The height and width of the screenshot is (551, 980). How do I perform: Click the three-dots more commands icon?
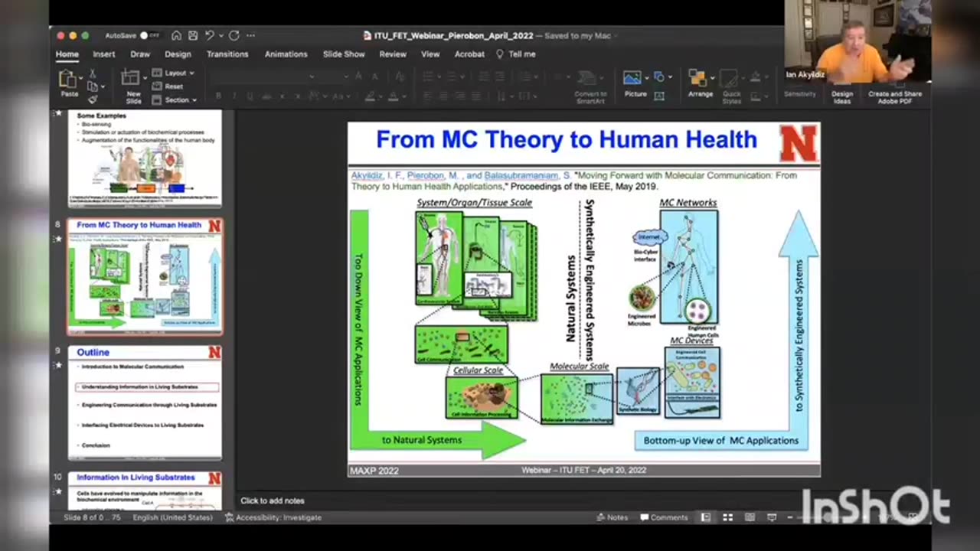[x=250, y=35]
